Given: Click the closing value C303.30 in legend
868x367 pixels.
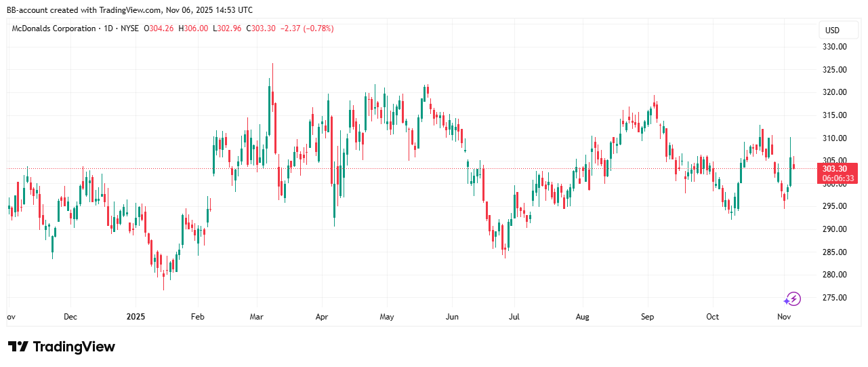Looking at the screenshot, I should (x=260, y=28).
